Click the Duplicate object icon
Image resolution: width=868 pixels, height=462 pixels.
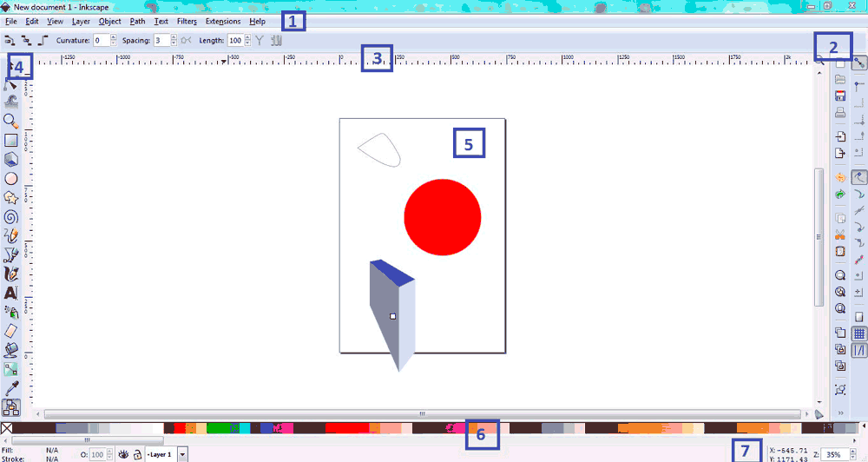click(x=840, y=333)
